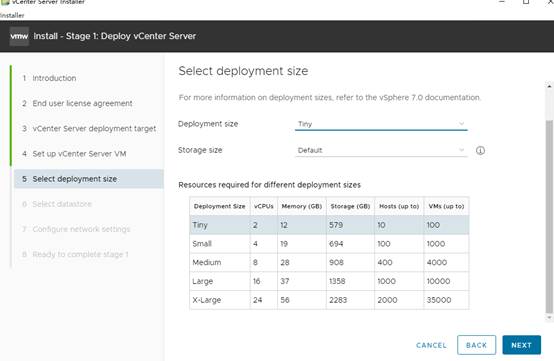Click memory value 56 for X-Large
The image size is (554, 361).
click(285, 300)
